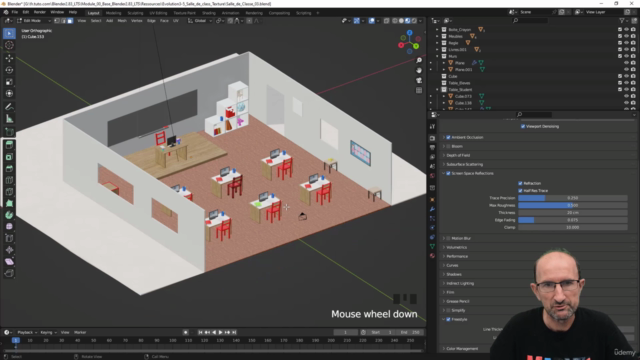640x360 pixels.
Task: Pick the Rotate tool
Action: [x=9, y=70]
